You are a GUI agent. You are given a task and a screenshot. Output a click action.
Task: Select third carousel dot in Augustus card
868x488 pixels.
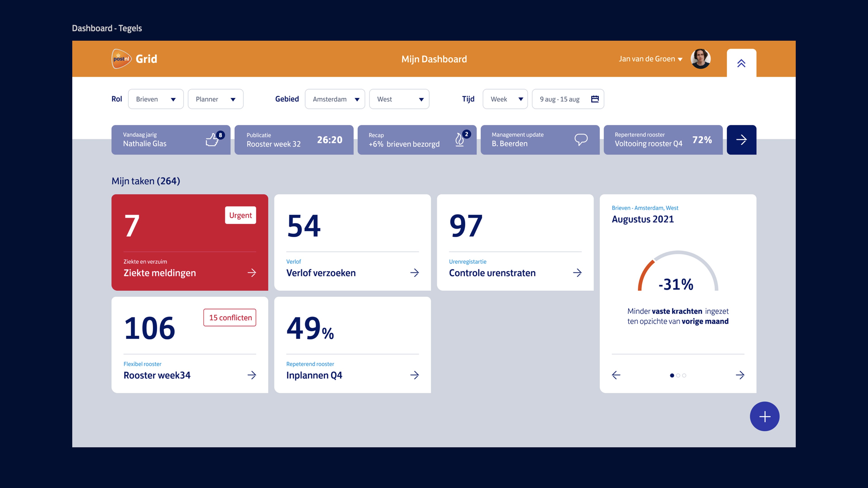[684, 375]
